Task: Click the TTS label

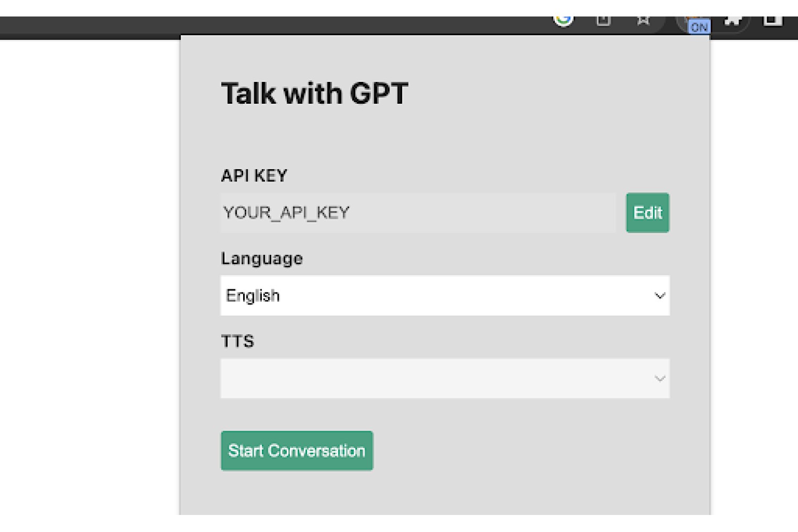Action: coord(238,341)
